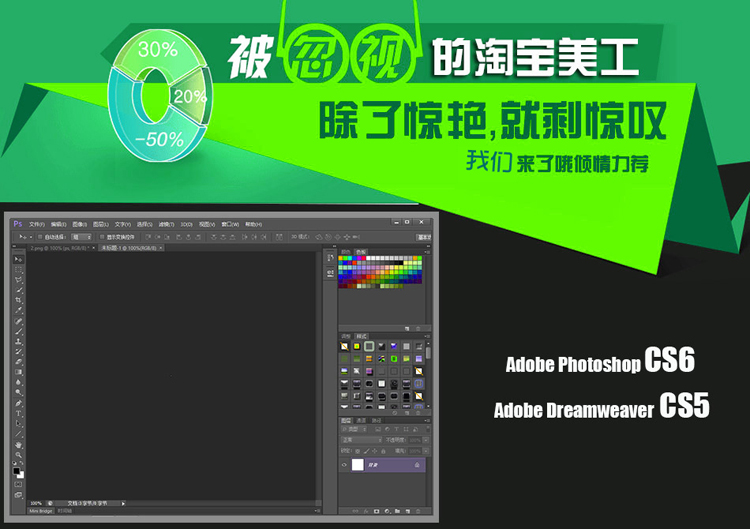Screen dimensions: 750x529
Task: Open the 文件(F) menu
Action: tap(36, 224)
